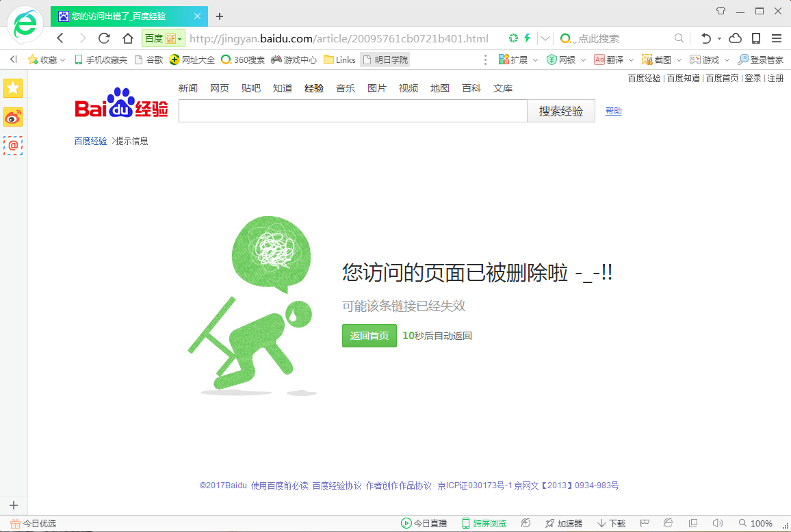Click the 搜索经验 search button

[561, 111]
